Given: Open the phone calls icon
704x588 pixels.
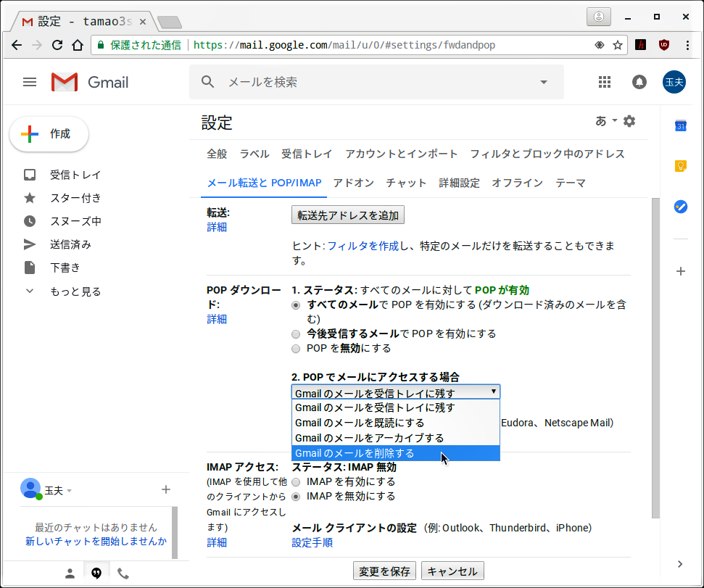Looking at the screenshot, I should (x=123, y=573).
